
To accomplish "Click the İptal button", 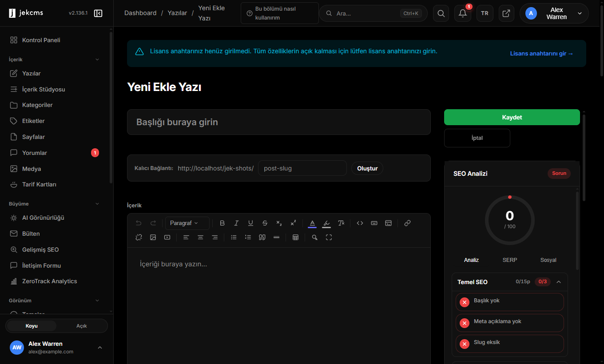I will tap(477, 138).
